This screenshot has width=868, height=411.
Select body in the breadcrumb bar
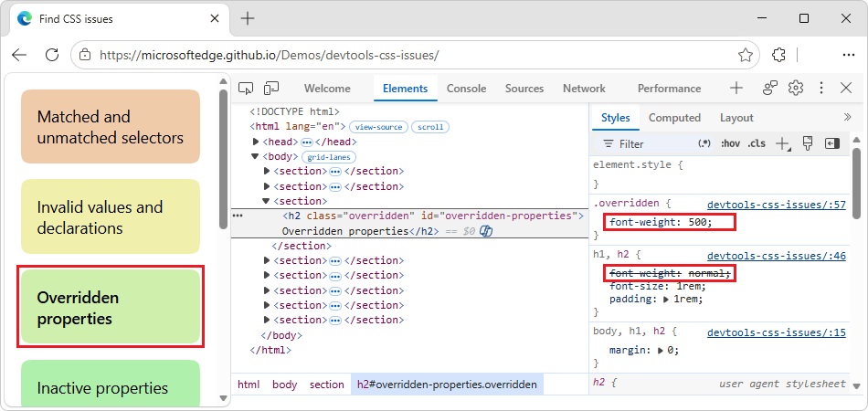point(284,385)
